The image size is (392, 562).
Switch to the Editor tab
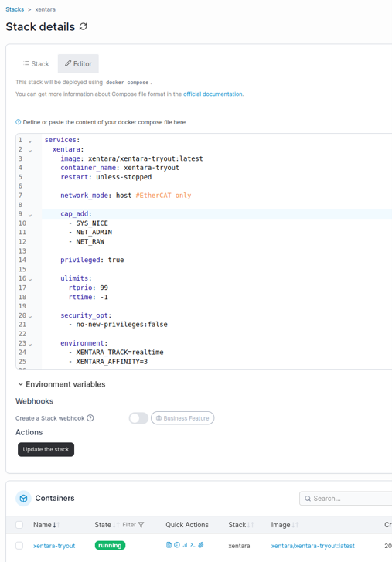(78, 64)
